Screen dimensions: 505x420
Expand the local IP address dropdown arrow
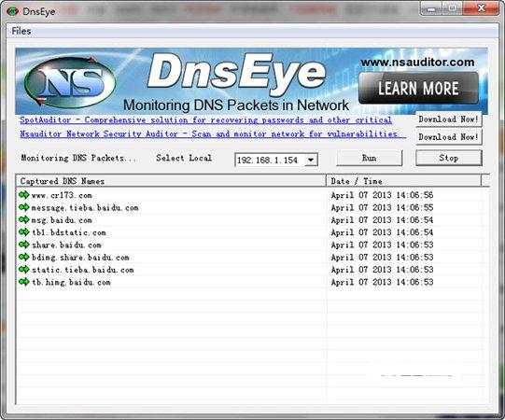pyautogui.click(x=311, y=160)
